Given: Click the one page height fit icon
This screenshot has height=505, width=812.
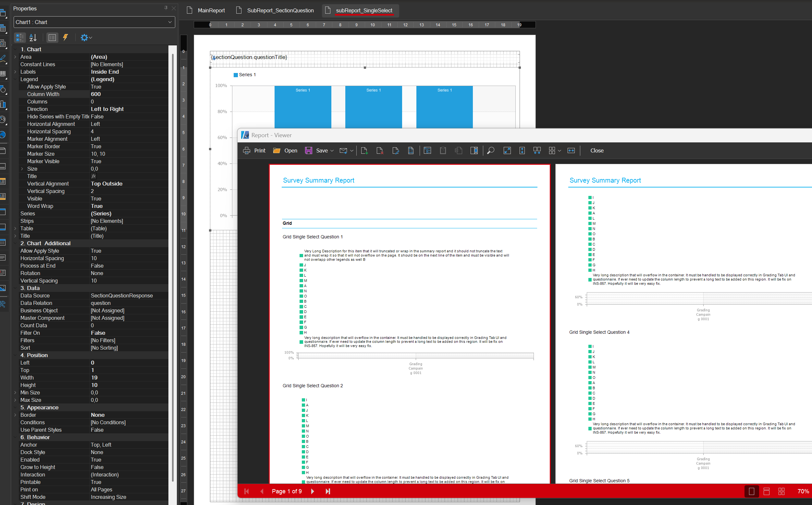Looking at the screenshot, I should 522,150.
